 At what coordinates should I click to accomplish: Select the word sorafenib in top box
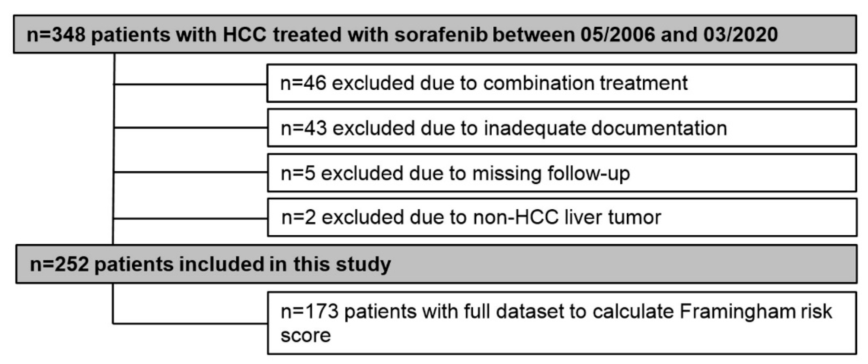[x=441, y=35]
